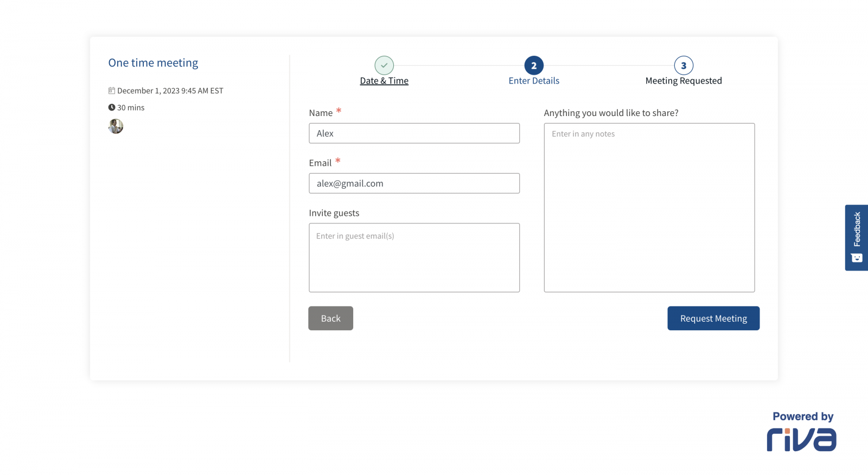Screen dimensions: 868x475
Task: Focus the notes text area
Action: pyautogui.click(x=649, y=208)
